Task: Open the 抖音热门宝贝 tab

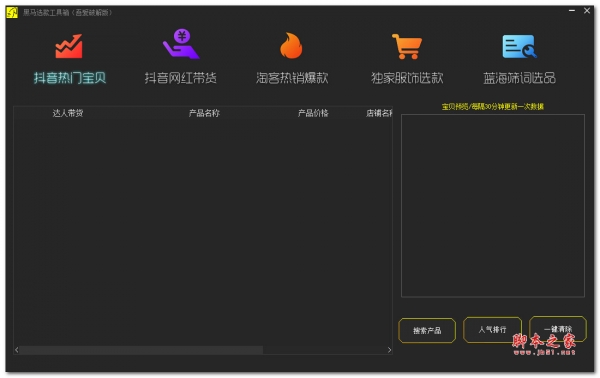Action: [70, 78]
